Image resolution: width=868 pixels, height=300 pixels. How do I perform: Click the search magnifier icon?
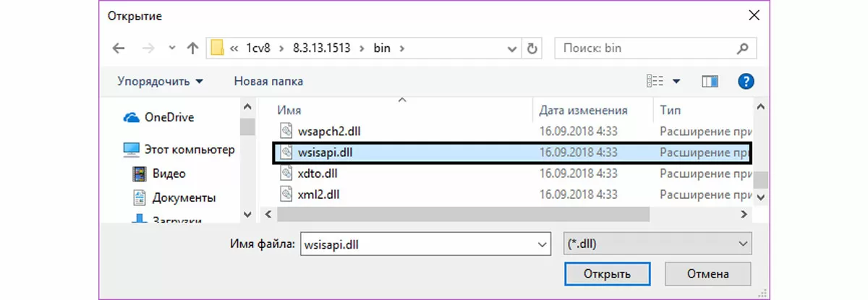point(741,48)
